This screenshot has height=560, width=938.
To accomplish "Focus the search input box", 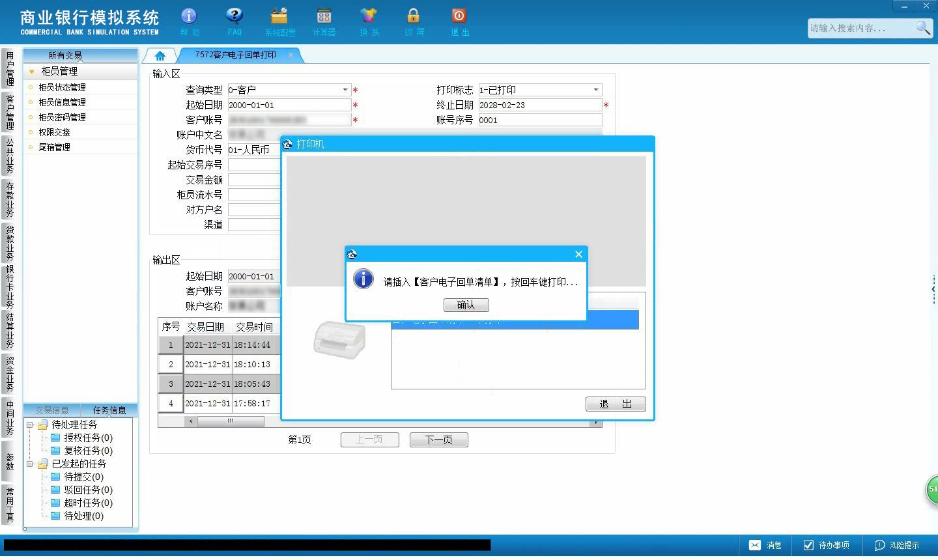I will 861,28.
